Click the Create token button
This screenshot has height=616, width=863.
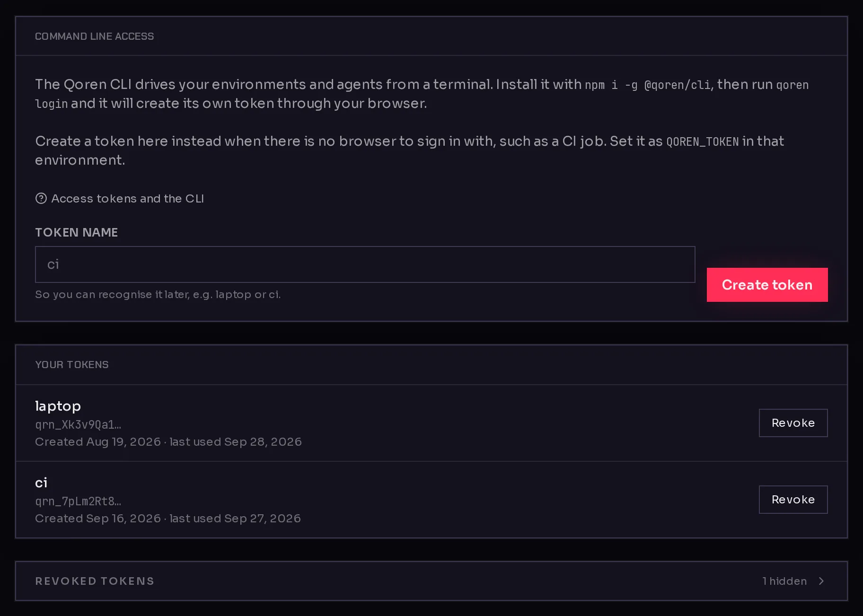point(767,285)
